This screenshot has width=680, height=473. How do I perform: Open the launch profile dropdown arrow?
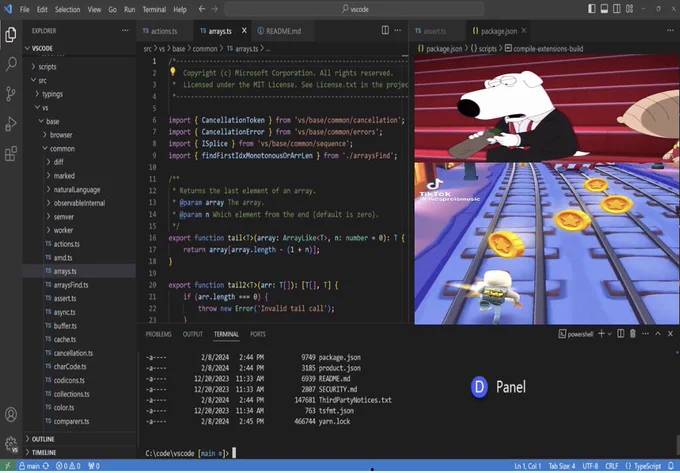(x=609, y=334)
